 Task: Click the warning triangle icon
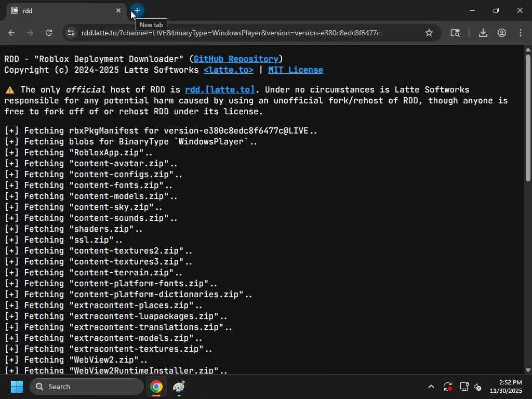pos(10,90)
